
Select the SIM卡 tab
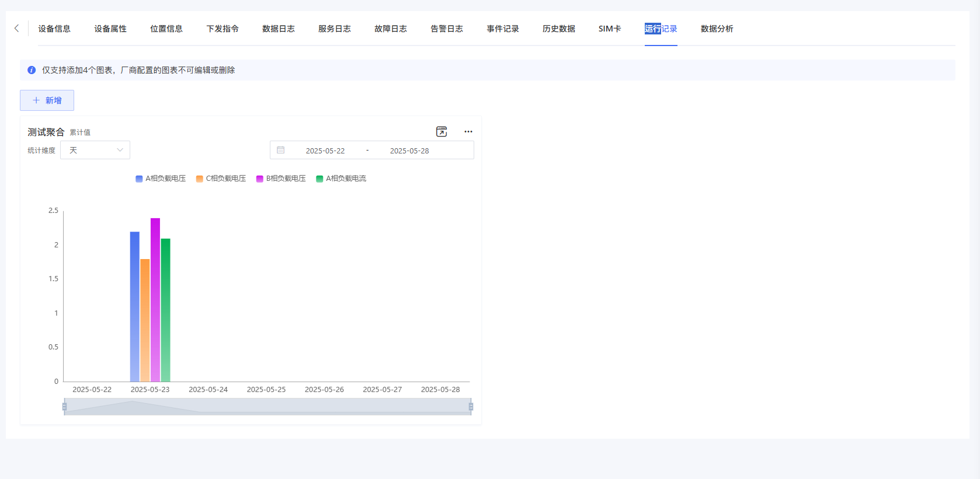click(610, 29)
